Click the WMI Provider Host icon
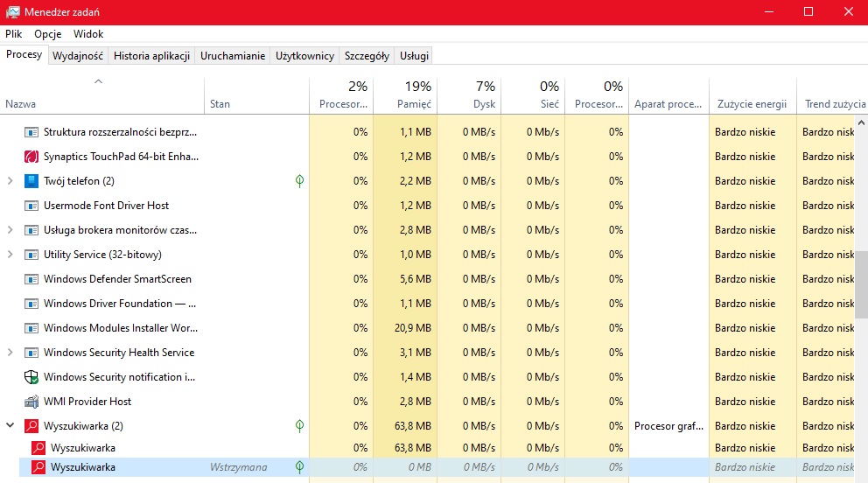This screenshot has width=868, height=483. pyautogui.click(x=31, y=402)
